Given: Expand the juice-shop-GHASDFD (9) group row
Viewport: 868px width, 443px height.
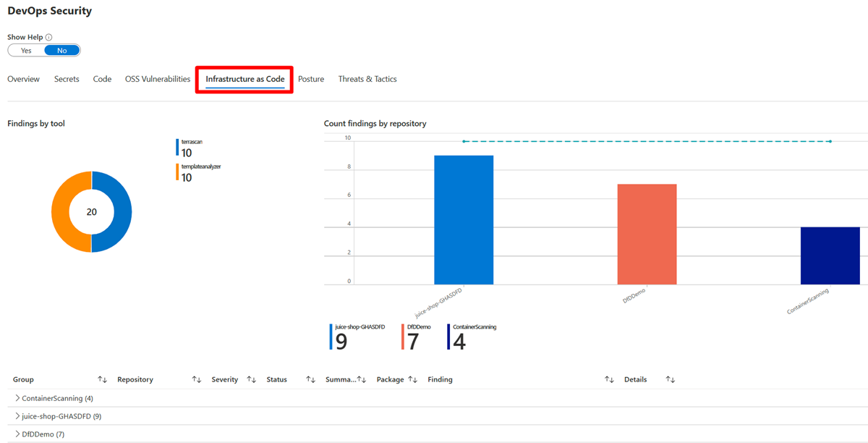Looking at the screenshot, I should (x=17, y=416).
